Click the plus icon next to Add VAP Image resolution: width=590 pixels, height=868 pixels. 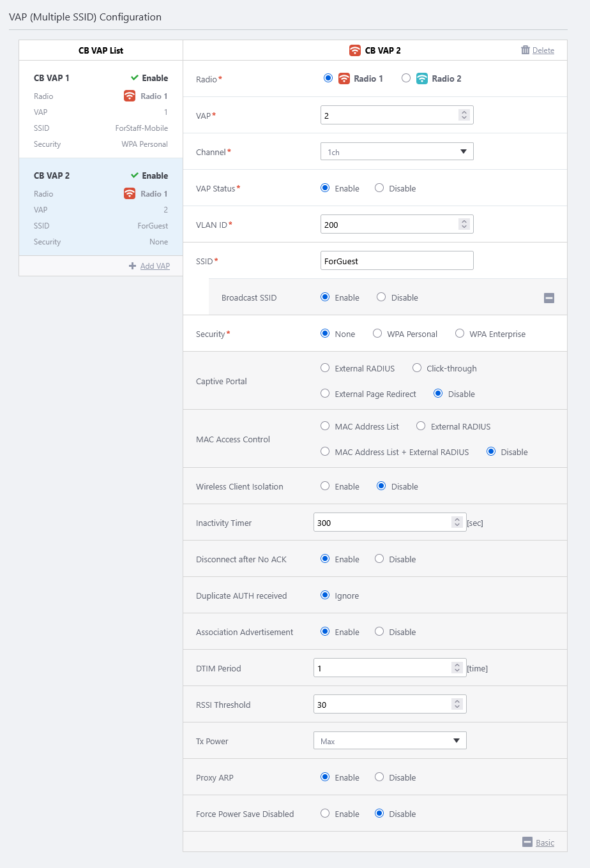pos(132,266)
